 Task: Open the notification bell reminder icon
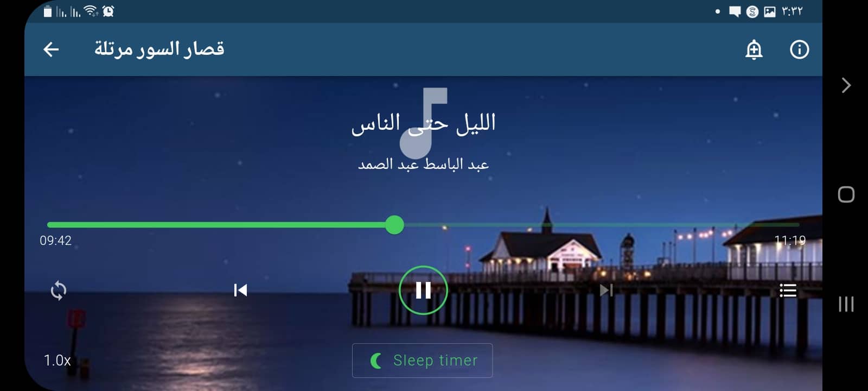coord(754,49)
